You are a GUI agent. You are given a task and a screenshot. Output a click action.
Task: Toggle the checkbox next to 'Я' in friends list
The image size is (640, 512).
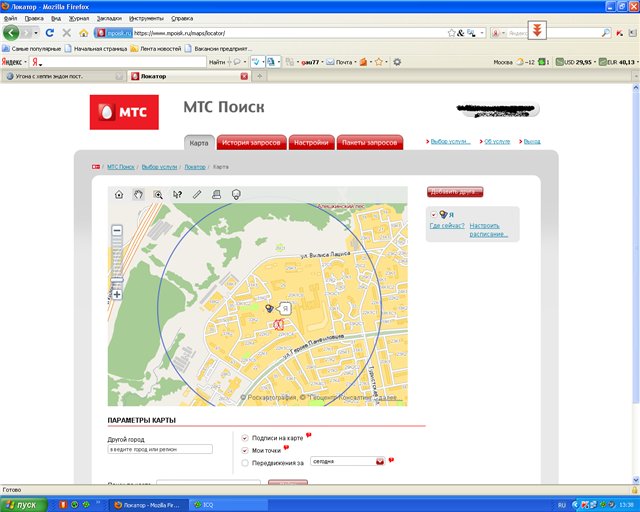tap(434, 214)
